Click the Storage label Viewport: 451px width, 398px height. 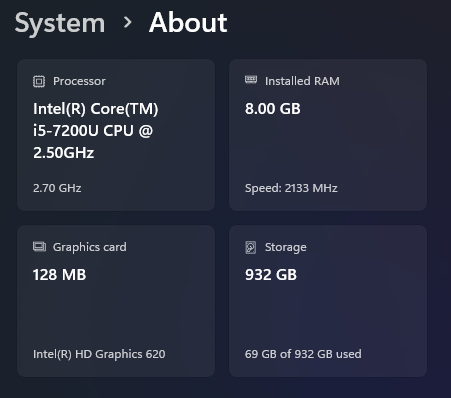tap(286, 247)
